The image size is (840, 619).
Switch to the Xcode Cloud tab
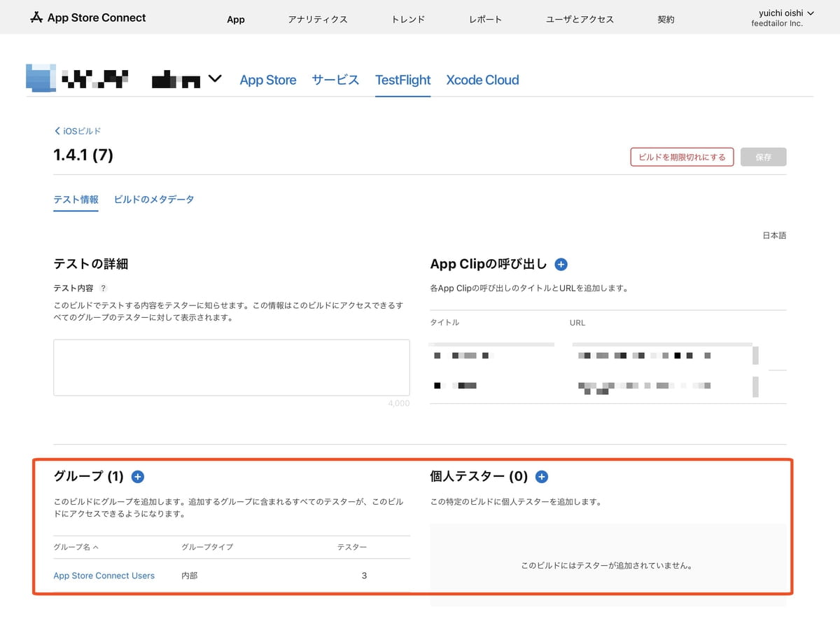[483, 80]
